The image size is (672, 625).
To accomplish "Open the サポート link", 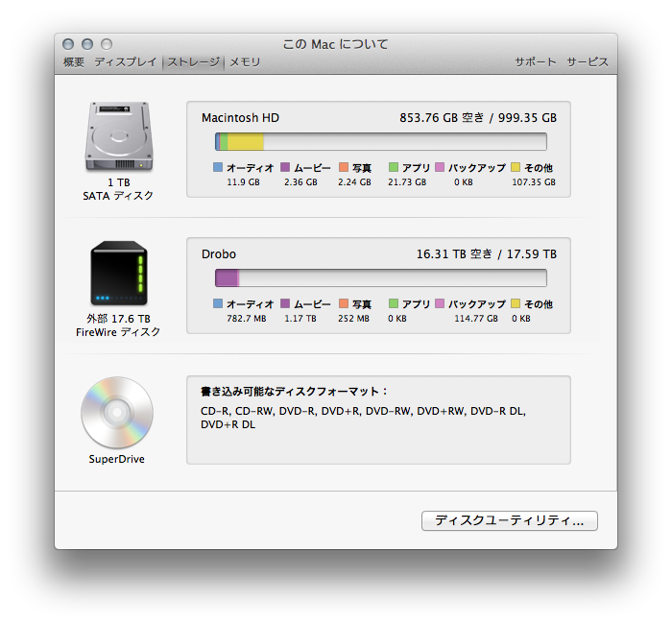I will click(x=536, y=62).
